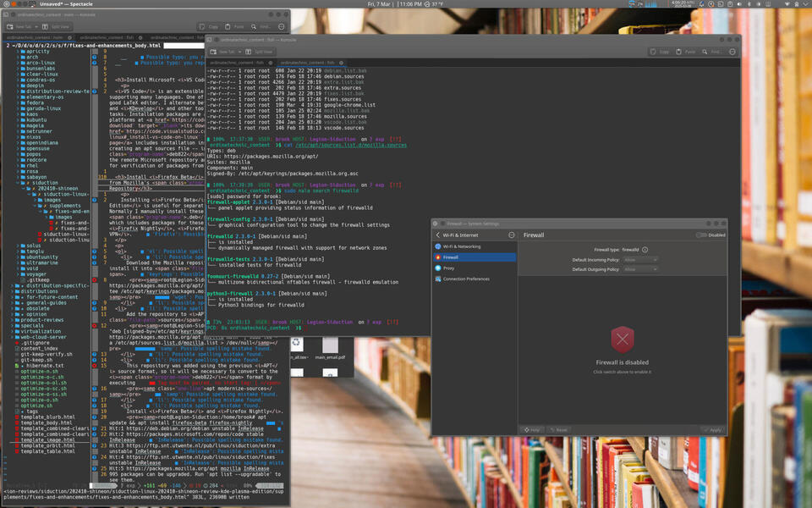Click New Tab in the back nvim Konsole window
This screenshot has height=508, width=812.
[x=19, y=26]
